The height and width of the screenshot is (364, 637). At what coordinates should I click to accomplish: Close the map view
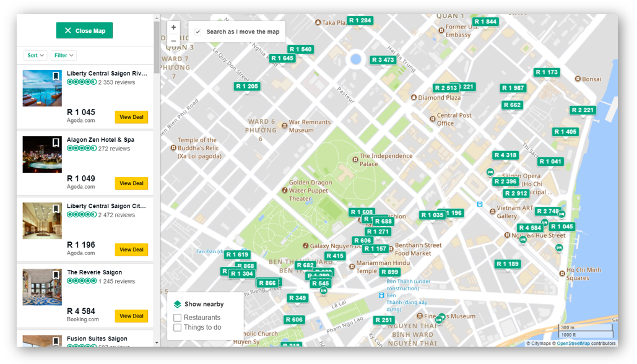coord(84,30)
